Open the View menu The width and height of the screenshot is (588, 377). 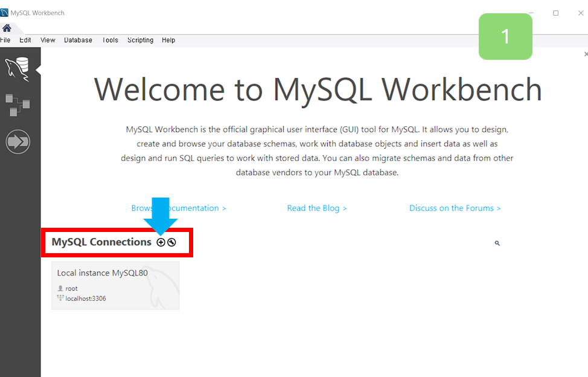click(48, 40)
